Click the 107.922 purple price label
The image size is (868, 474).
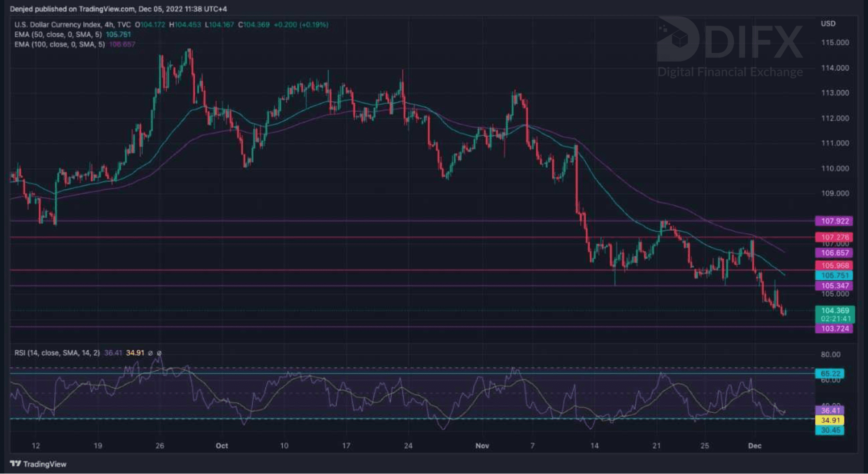tap(834, 221)
